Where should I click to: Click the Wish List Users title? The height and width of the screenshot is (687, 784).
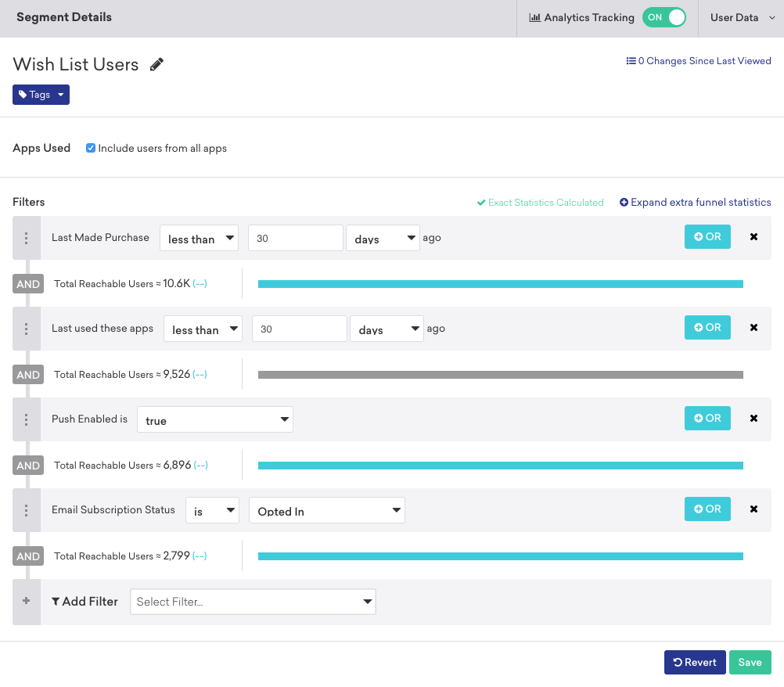point(75,64)
